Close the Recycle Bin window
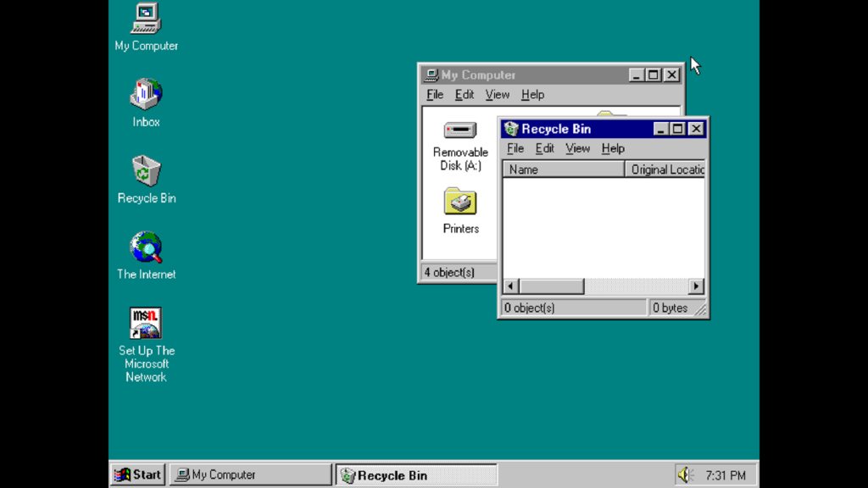 click(696, 129)
